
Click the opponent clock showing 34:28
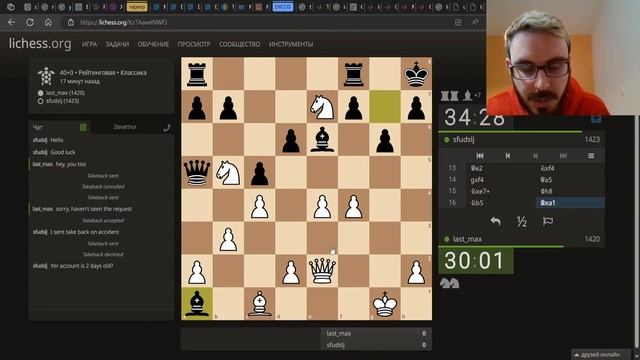[x=474, y=118]
